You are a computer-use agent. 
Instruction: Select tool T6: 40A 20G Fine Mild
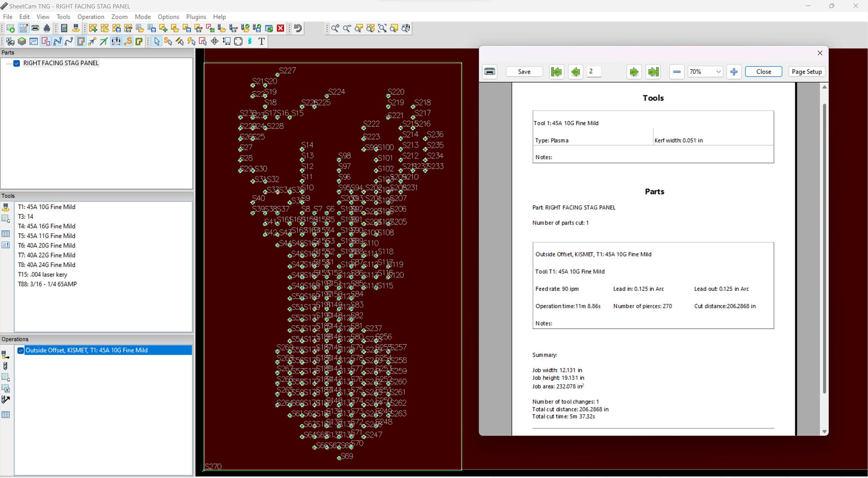tap(47, 246)
